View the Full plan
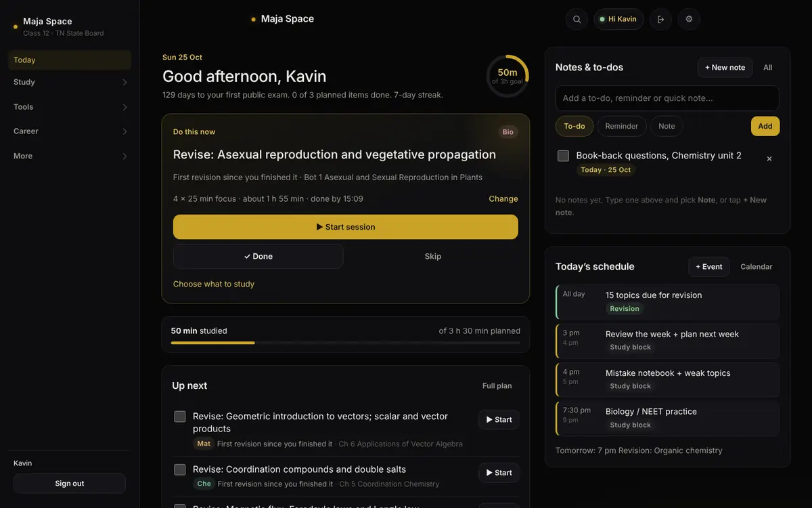 (497, 386)
